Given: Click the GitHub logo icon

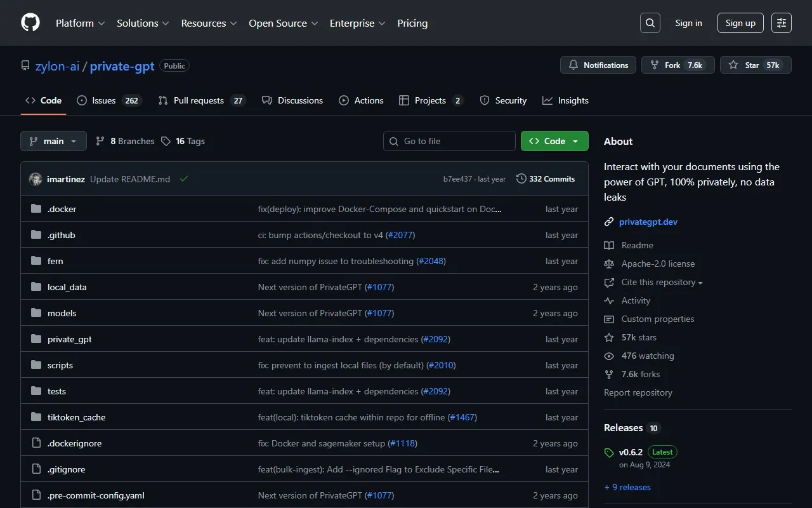Looking at the screenshot, I should pos(30,23).
